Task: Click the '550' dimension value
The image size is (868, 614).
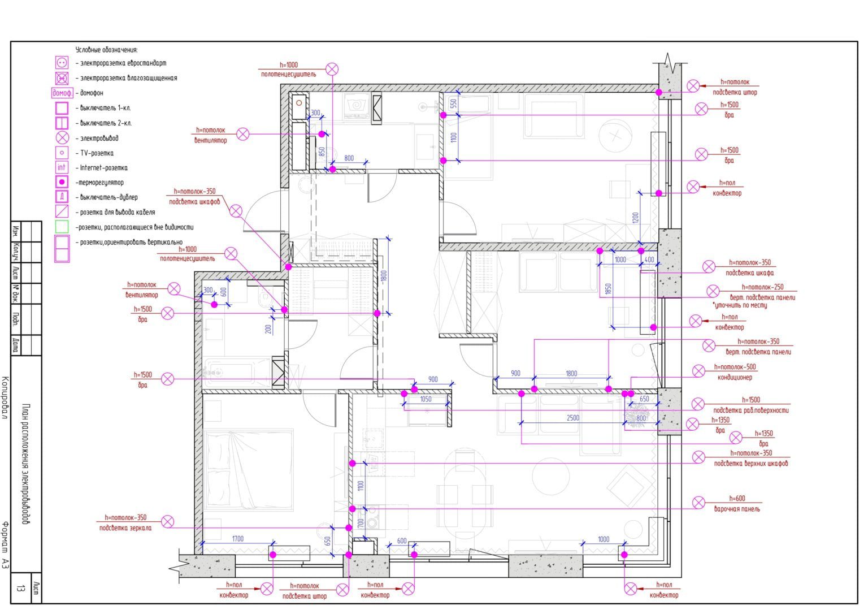Action: [453, 104]
